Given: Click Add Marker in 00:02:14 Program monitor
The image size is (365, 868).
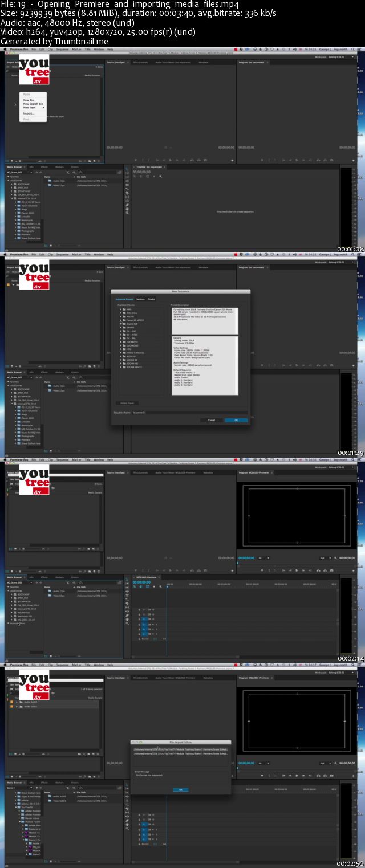Looking at the screenshot, I should coord(262,570).
